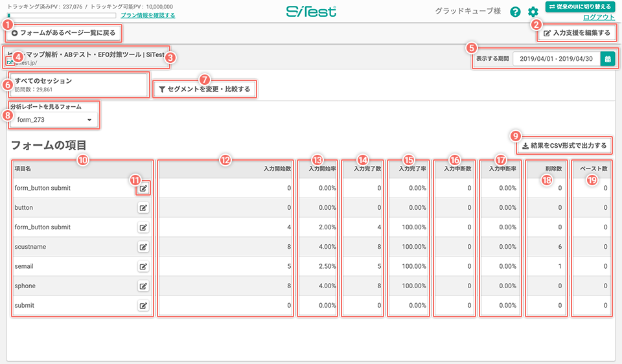Viewport: 622px width, 364px height.
Task: Select the すべてのセッション segment box
Action: tap(78, 85)
